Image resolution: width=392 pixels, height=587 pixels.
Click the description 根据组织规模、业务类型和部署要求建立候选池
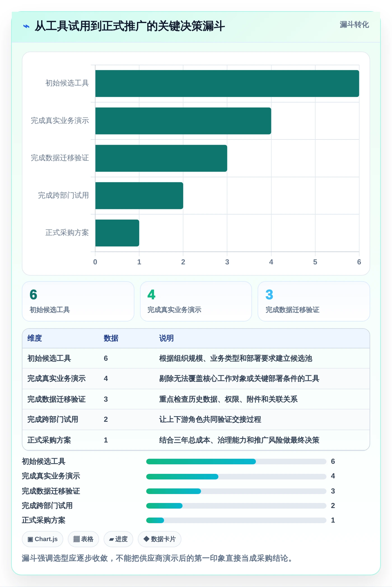pos(236,358)
